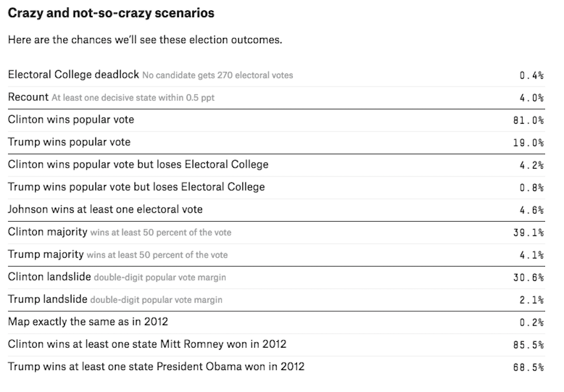Viewport: 564px width, 392px height.
Task: Select "Johnson wins at least one electoral vote"
Action: (105, 210)
